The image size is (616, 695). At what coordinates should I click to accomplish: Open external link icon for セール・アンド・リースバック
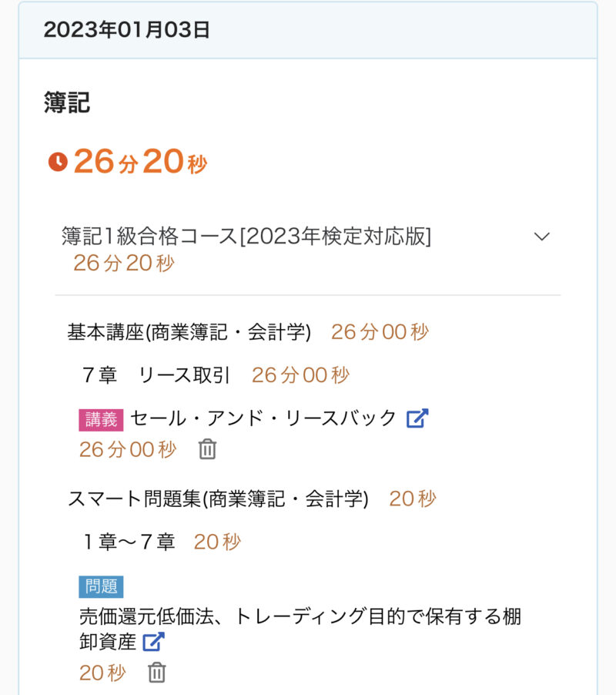click(x=417, y=418)
